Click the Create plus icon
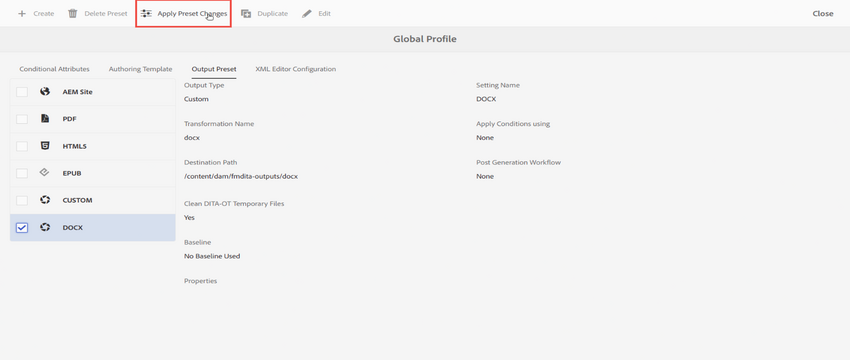 (x=22, y=14)
